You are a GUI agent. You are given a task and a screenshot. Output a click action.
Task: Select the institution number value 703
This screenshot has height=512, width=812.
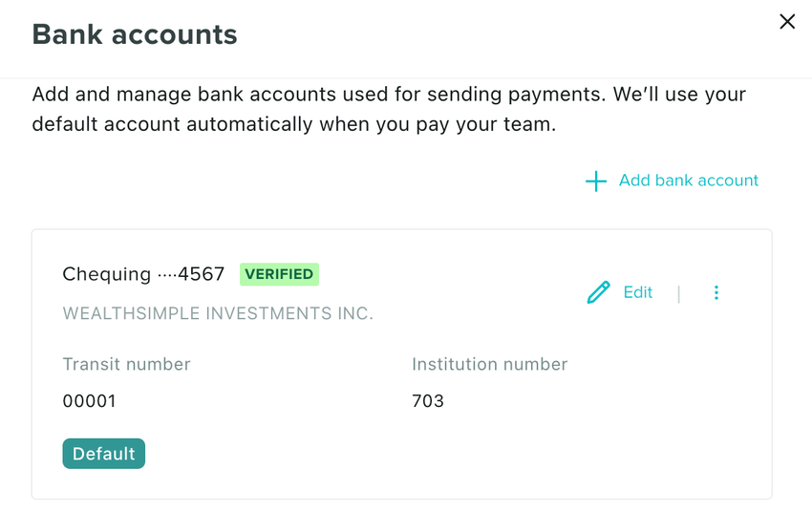point(428,401)
